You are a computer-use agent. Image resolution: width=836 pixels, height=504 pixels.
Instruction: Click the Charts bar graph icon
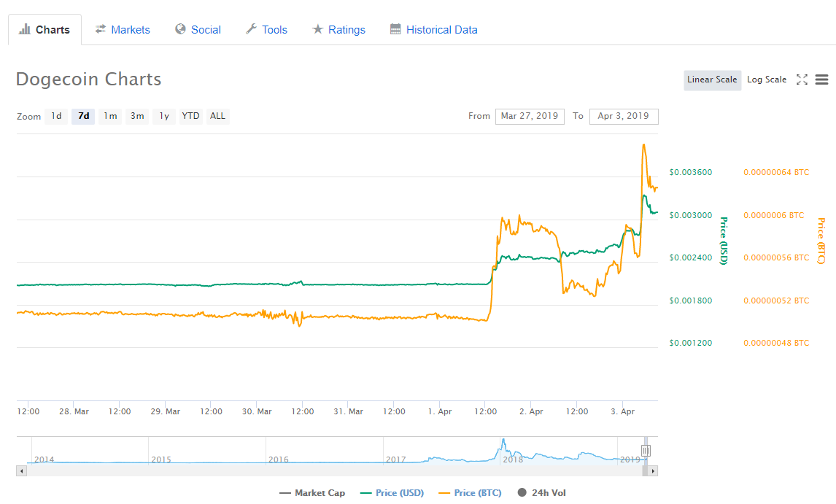pos(24,30)
